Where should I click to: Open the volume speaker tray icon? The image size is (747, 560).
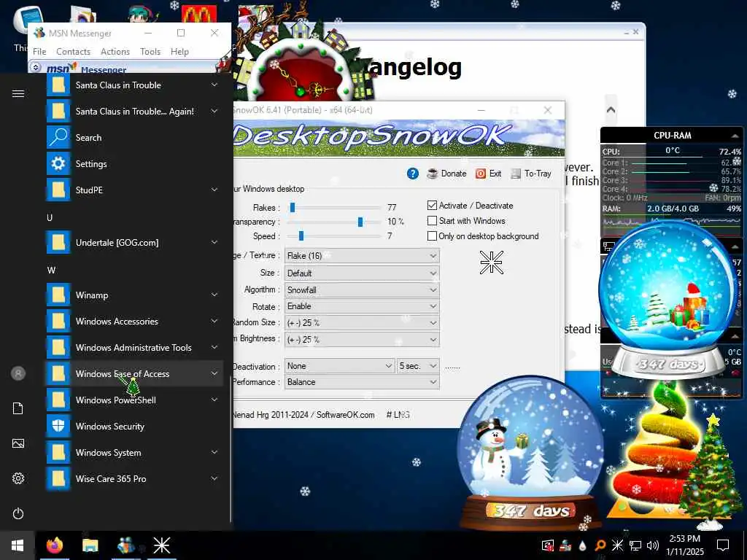coord(653,545)
